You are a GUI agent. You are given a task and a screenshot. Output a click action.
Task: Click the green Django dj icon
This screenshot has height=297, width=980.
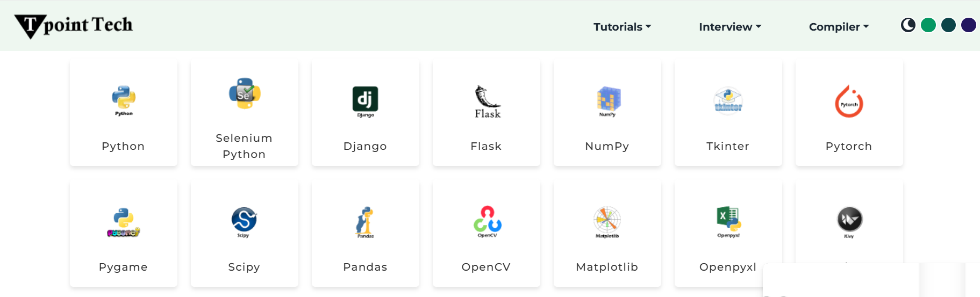pos(366,102)
